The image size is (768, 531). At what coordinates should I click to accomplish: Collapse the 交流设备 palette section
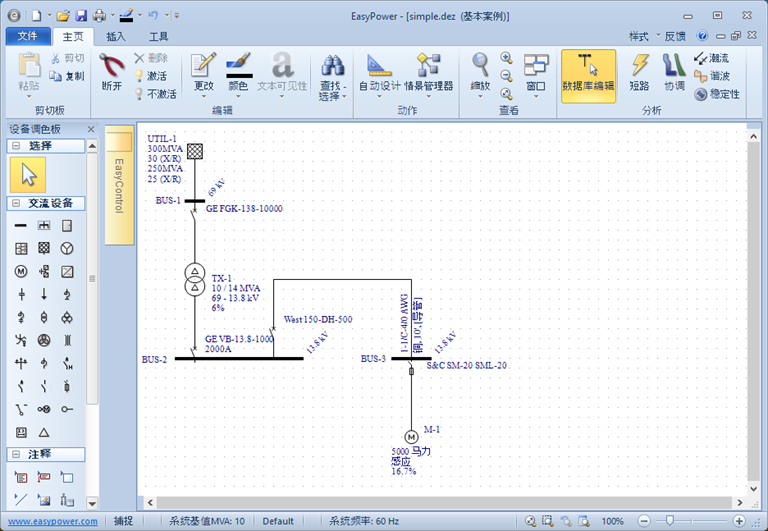(16, 203)
